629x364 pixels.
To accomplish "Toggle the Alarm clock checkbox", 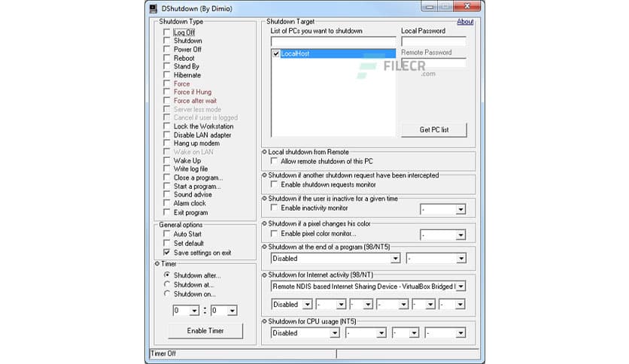I will pos(167,203).
